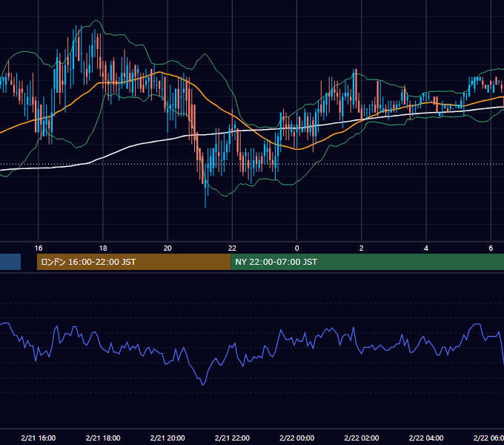The width and height of the screenshot is (504, 445).
Task: Click the 2/21 20:00 date label
Action: 168,438
